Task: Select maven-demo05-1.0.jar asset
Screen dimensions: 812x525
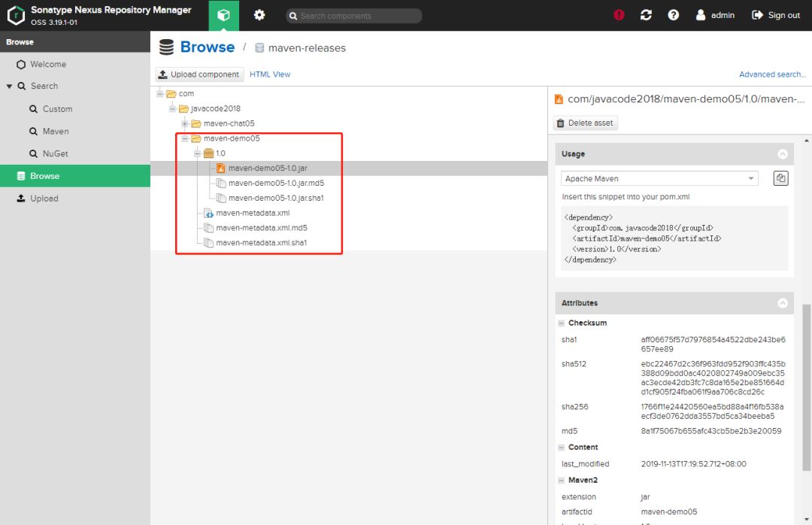Action: 268,168
